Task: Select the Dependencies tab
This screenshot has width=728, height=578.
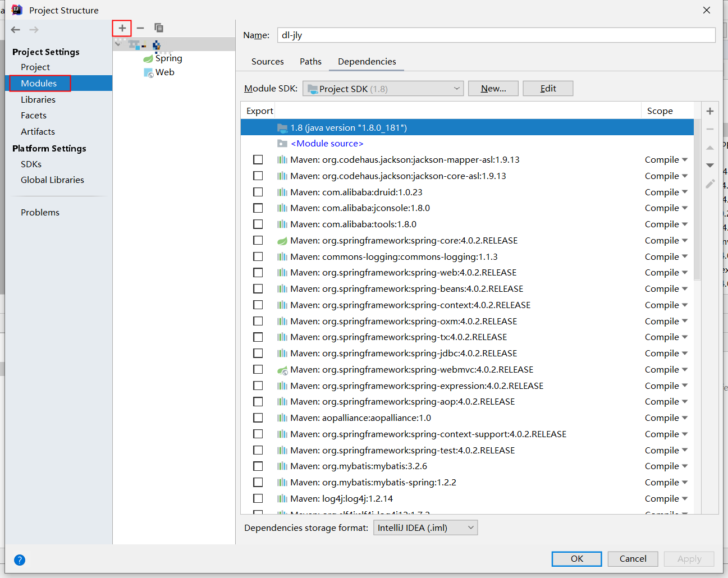Action: [x=367, y=62]
